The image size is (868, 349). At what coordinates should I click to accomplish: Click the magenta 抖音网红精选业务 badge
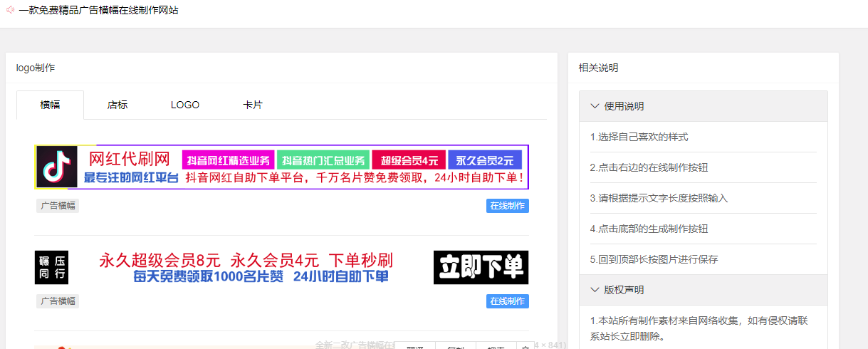tap(229, 160)
